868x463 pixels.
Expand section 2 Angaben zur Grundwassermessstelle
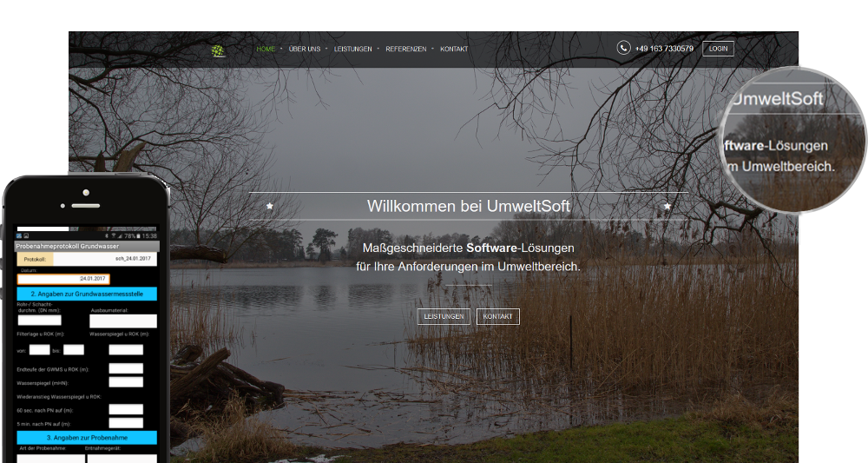(87, 294)
